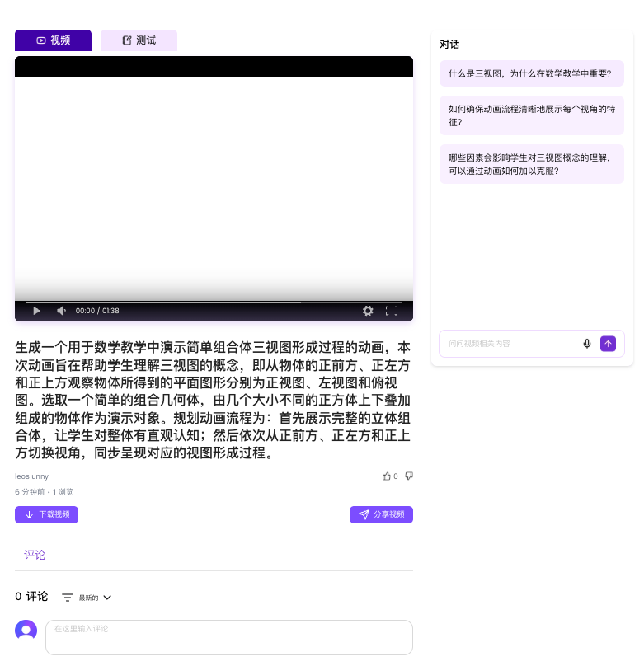The image size is (644, 666).
Task: Like the video with thumbs up
Action: [387, 476]
